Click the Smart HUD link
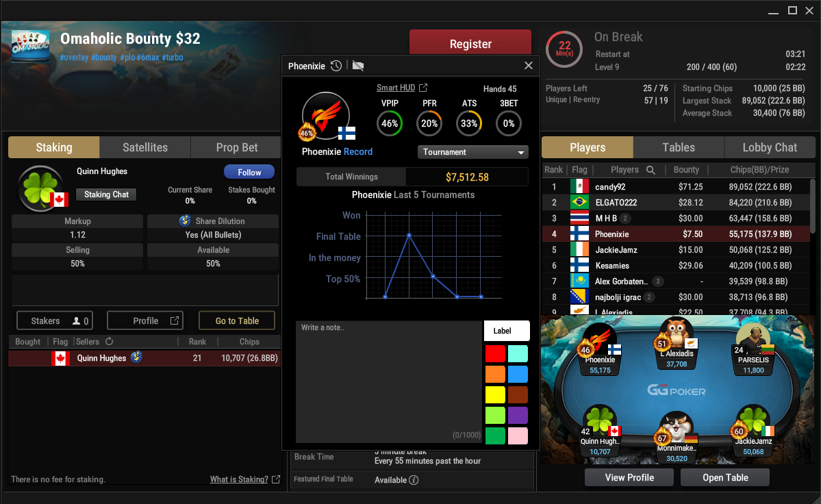 coord(395,88)
